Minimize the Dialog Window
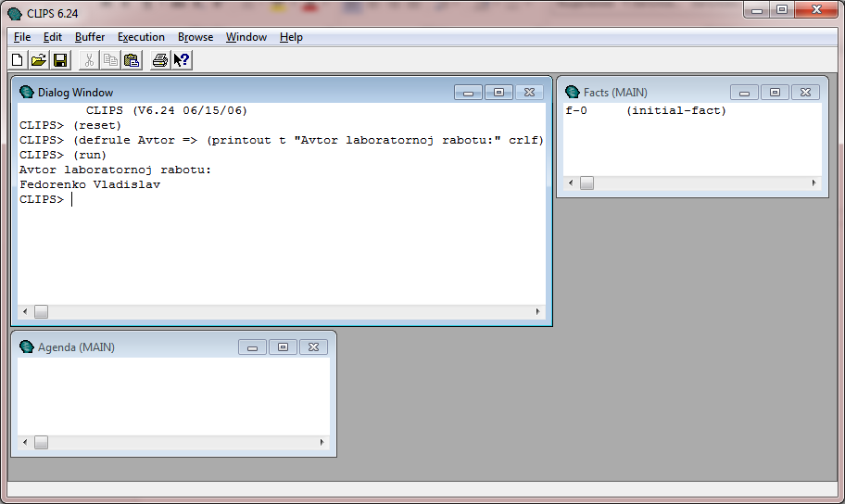Screen dimensions: 845x504 468,93
